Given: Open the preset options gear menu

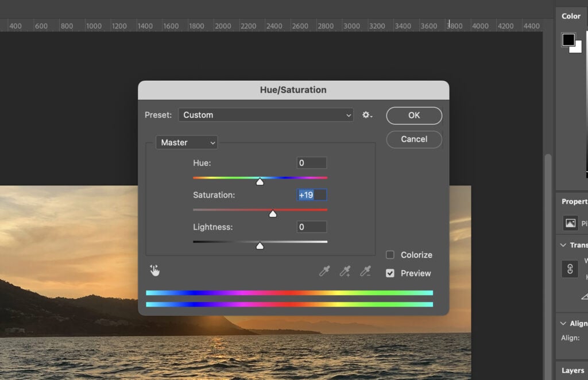Looking at the screenshot, I should pos(366,115).
